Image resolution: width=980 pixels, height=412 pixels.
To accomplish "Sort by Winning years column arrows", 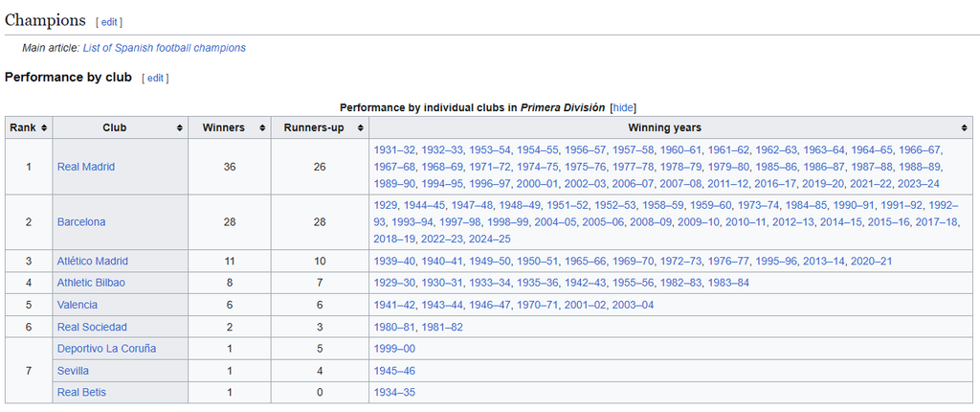I will tap(965, 127).
